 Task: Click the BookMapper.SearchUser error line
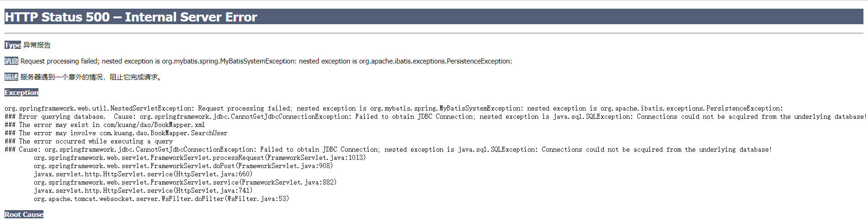116,133
